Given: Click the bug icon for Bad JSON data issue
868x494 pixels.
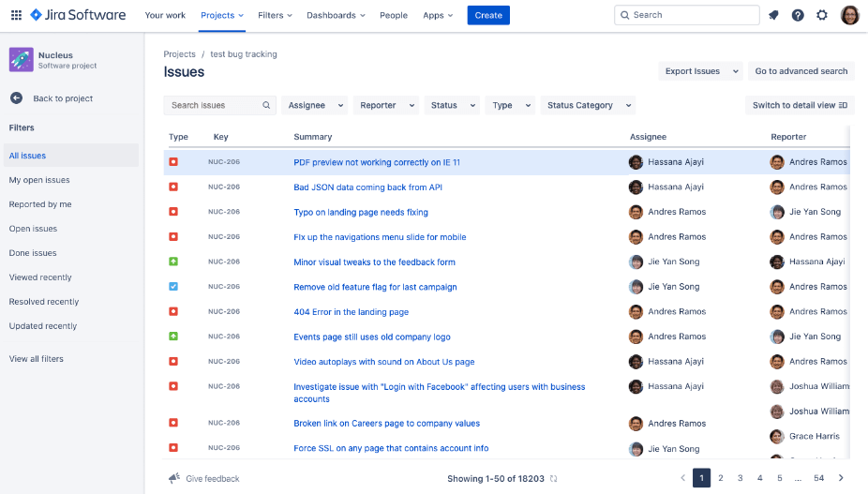Looking at the screenshot, I should coord(173,187).
